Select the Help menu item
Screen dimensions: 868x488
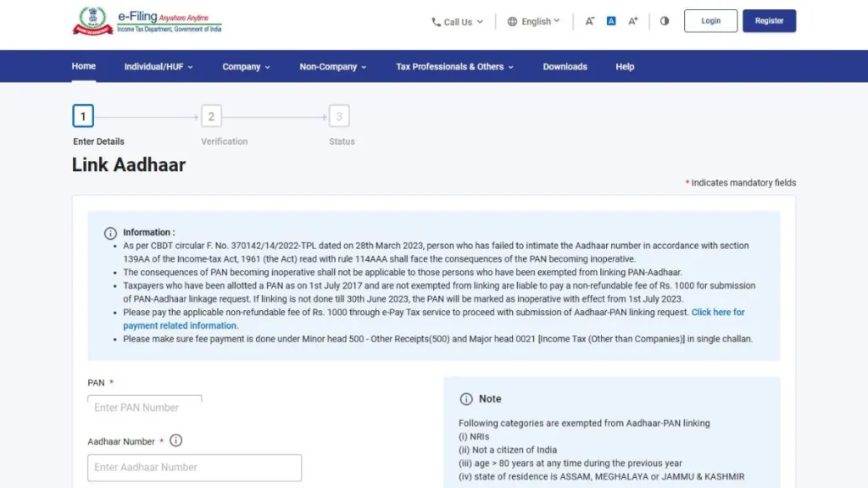625,66
